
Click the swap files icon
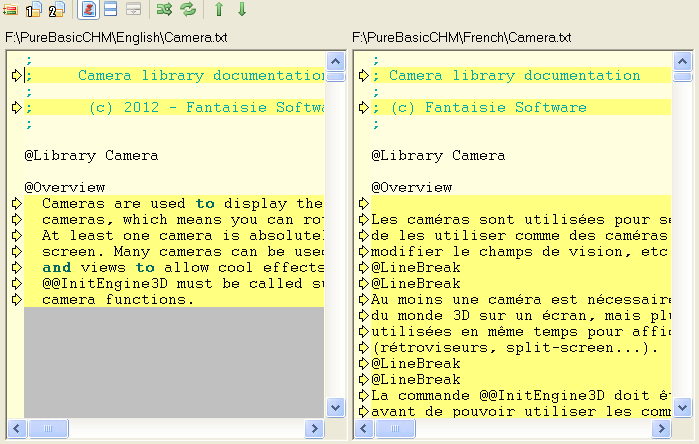[165, 10]
